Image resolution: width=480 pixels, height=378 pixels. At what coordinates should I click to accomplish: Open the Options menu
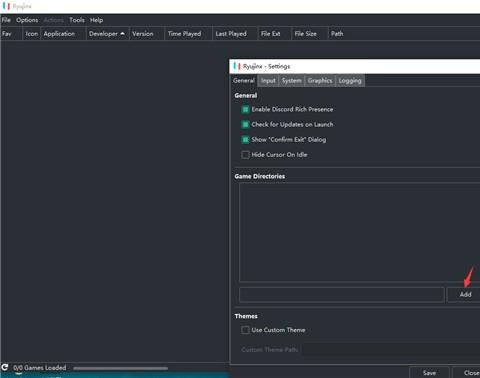[27, 20]
